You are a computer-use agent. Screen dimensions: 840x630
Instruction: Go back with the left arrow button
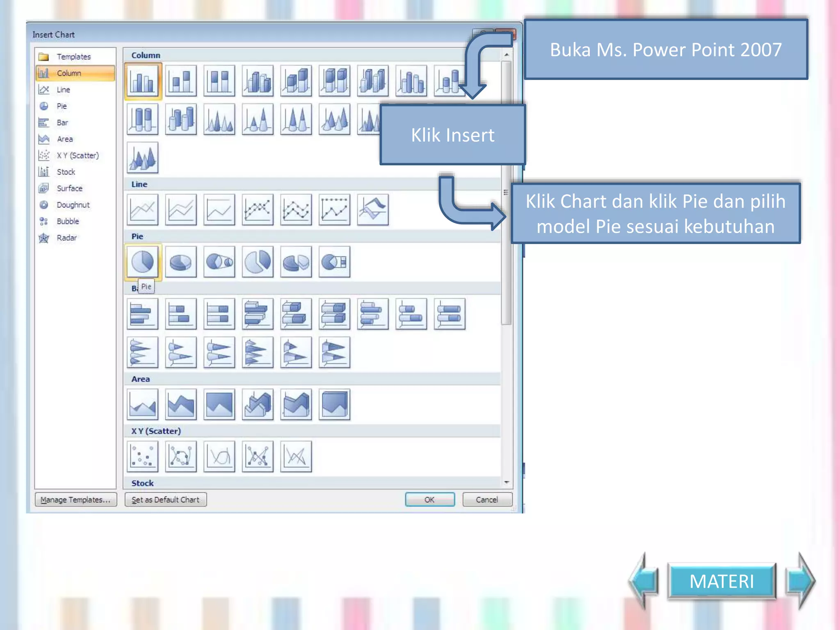[x=644, y=581]
